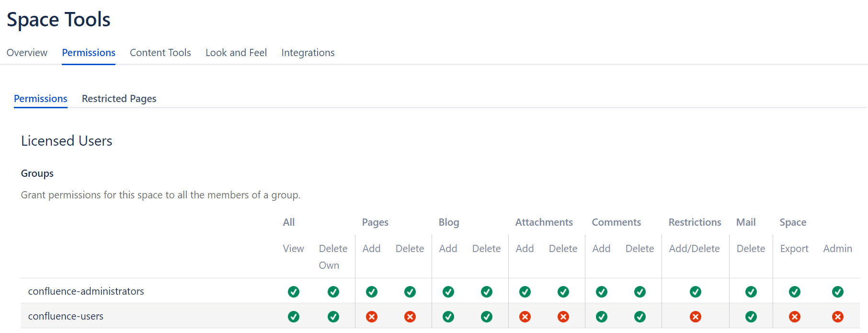
Task: Switch to Content Tools tab
Action: point(160,53)
